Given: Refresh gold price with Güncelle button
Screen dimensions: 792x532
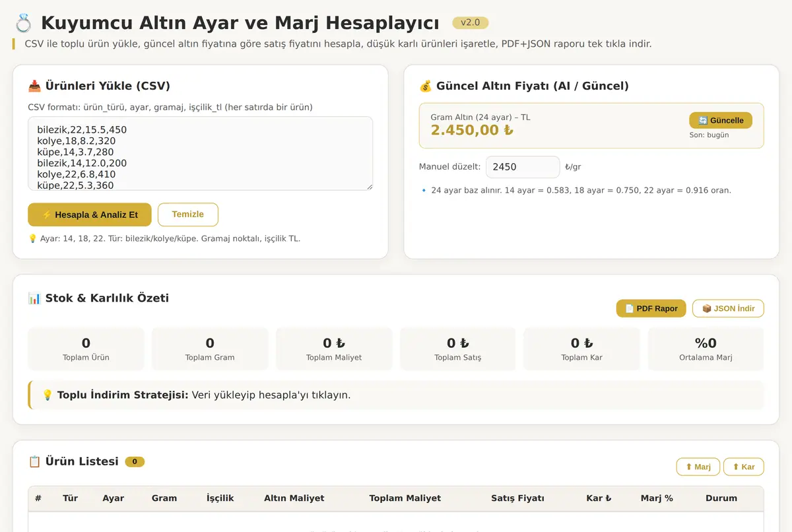Looking at the screenshot, I should click(x=721, y=120).
